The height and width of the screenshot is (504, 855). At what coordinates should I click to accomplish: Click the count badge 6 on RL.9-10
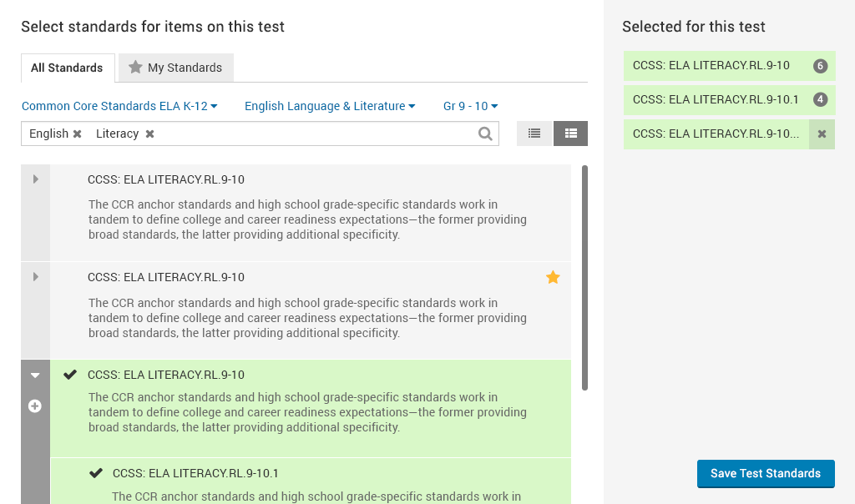click(820, 66)
